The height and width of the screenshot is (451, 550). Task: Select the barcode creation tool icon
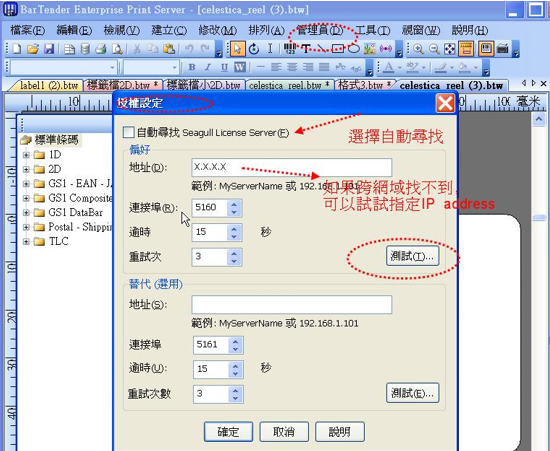pos(289,49)
